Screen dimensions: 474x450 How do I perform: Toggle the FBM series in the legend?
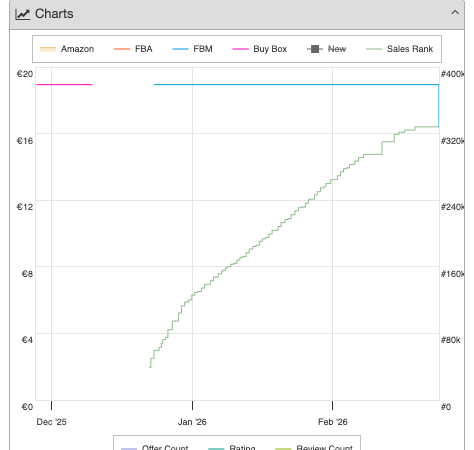click(192, 49)
